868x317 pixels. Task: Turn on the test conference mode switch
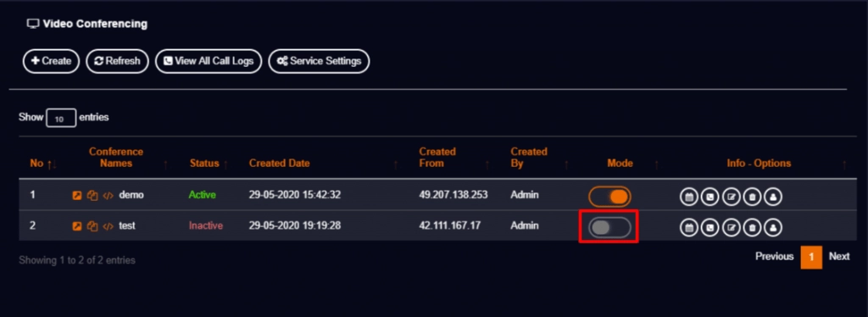click(609, 227)
